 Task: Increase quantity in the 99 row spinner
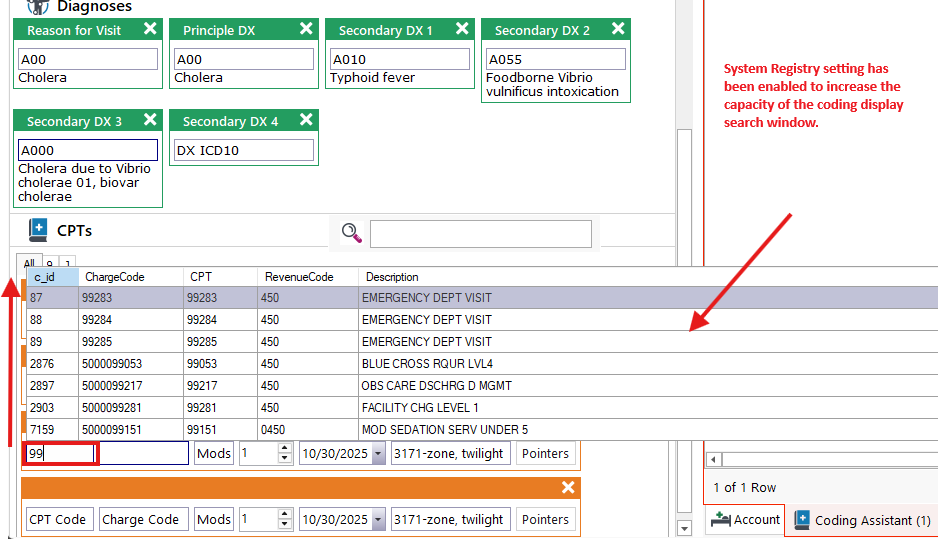coord(285,449)
